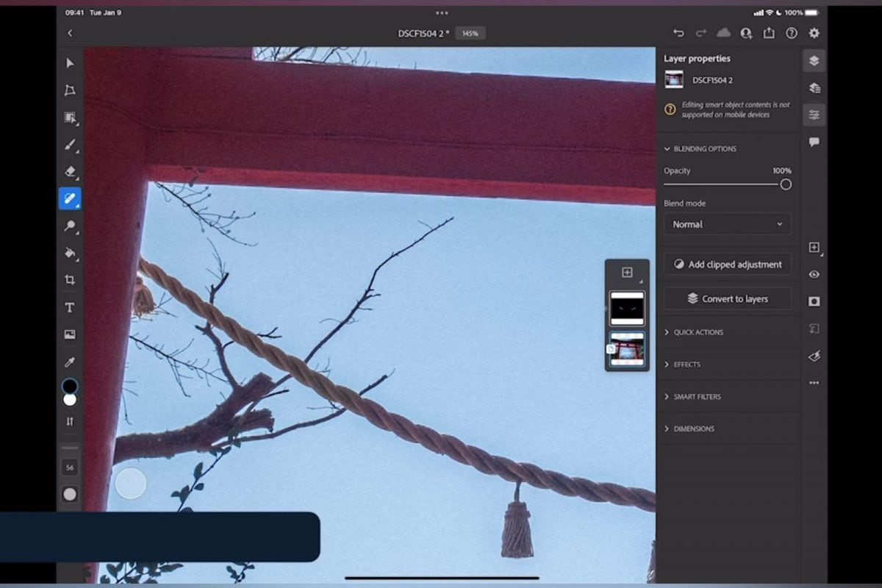Tap add layer plus in floating layer strip

coord(627,273)
